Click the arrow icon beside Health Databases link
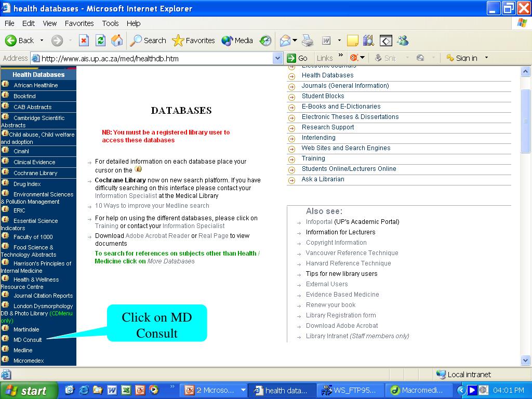The height and width of the screenshot is (399, 532). (x=291, y=76)
